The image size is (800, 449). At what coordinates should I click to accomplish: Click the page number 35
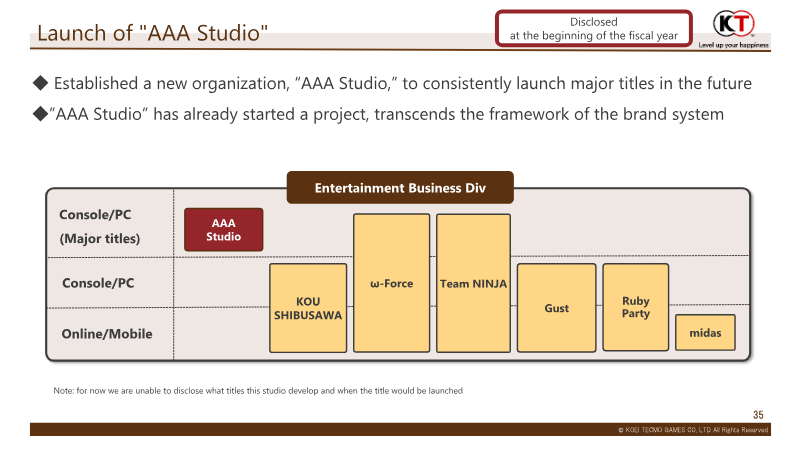[x=758, y=414]
